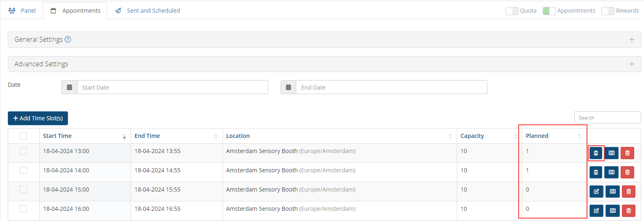
Task: Edit the 16:00 time slot
Action: (596, 211)
